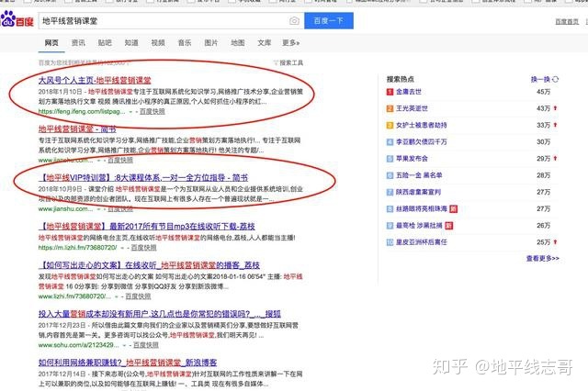Expand the 更多» tab menu
Image resolution: width=588 pixels, height=391 pixels.
pos(291,43)
